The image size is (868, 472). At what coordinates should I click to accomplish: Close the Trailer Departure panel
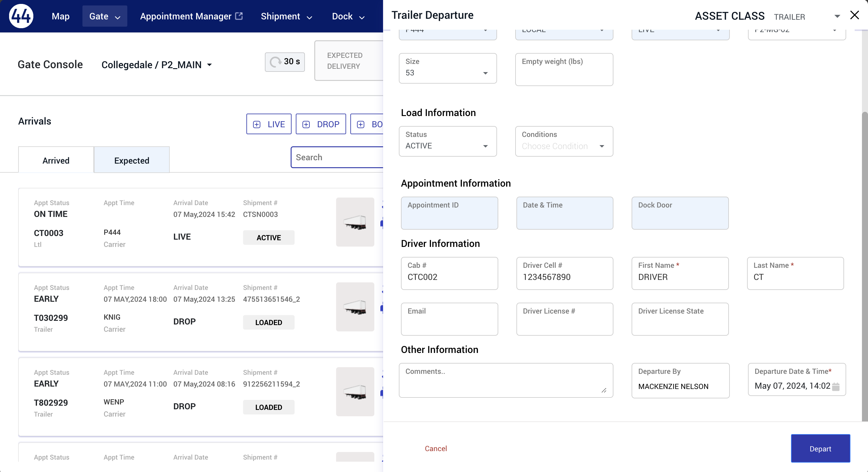coord(855,15)
